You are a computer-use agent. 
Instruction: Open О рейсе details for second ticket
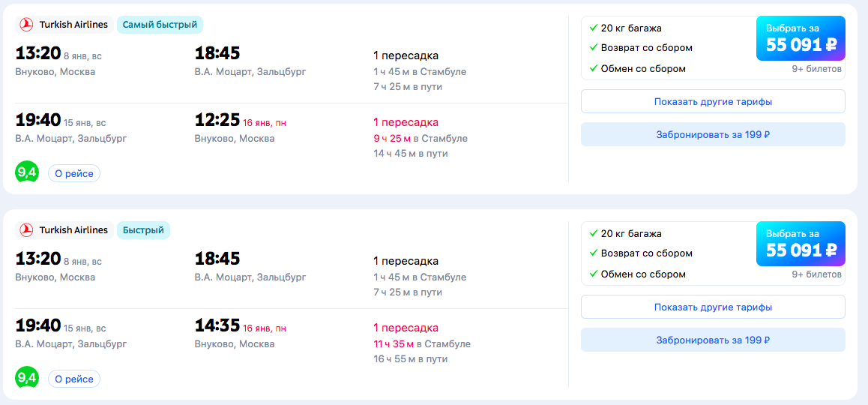pyautogui.click(x=74, y=379)
